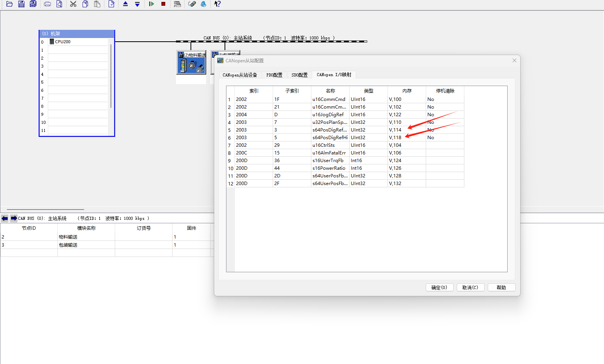Select CPU200 module in rack slot 0
Viewport: 604px width, 364px height.
tap(78, 42)
